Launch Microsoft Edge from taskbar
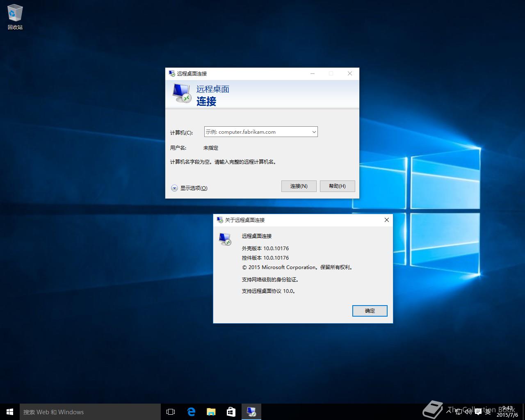The width and height of the screenshot is (525, 420). coord(191,412)
